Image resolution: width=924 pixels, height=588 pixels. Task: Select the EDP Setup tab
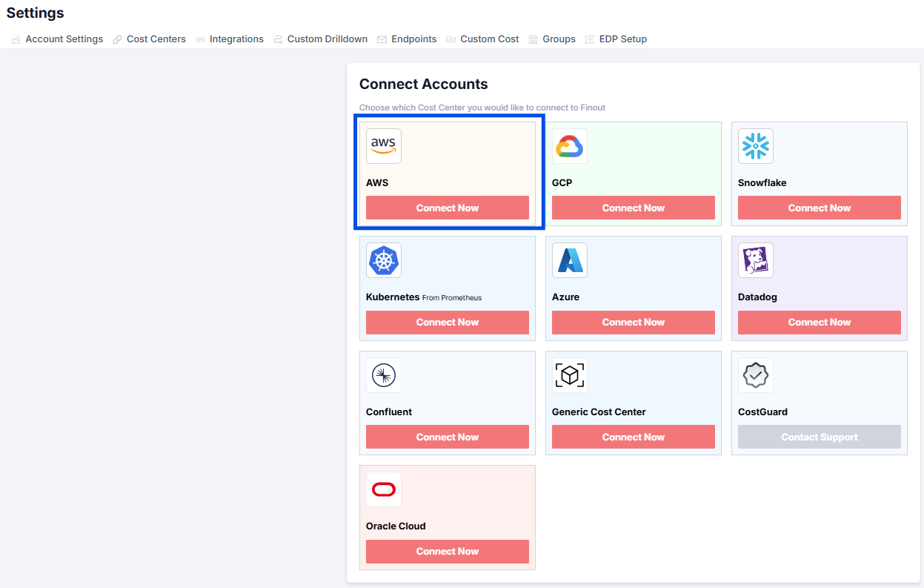click(x=622, y=39)
